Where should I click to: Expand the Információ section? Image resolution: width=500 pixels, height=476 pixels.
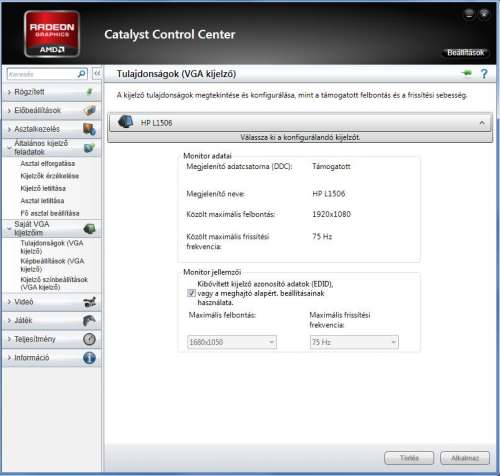click(51, 358)
